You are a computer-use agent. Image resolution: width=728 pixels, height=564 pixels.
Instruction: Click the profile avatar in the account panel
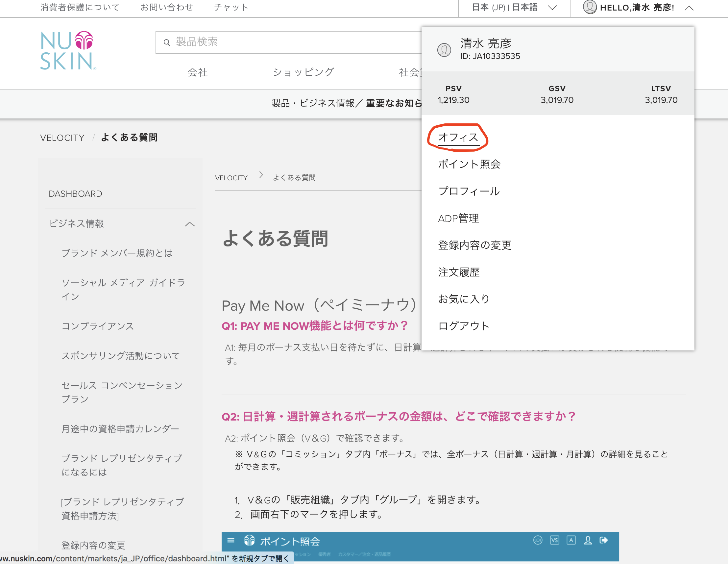[x=444, y=50]
